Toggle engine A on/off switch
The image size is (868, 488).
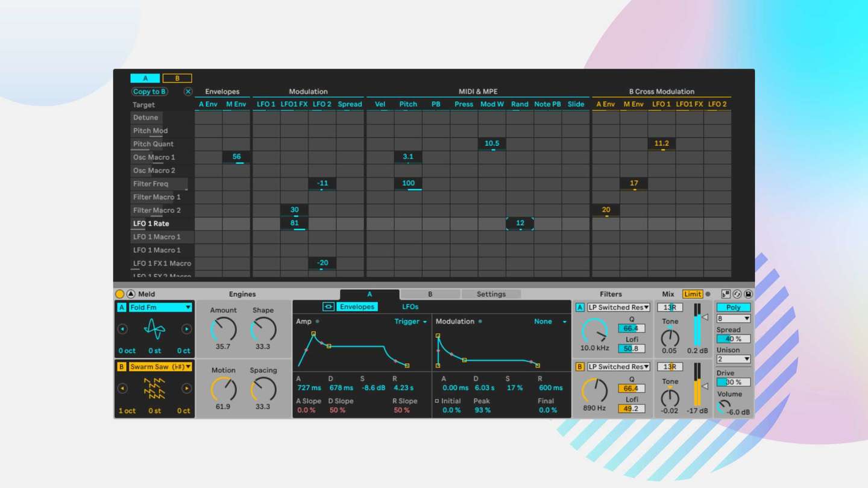click(122, 307)
